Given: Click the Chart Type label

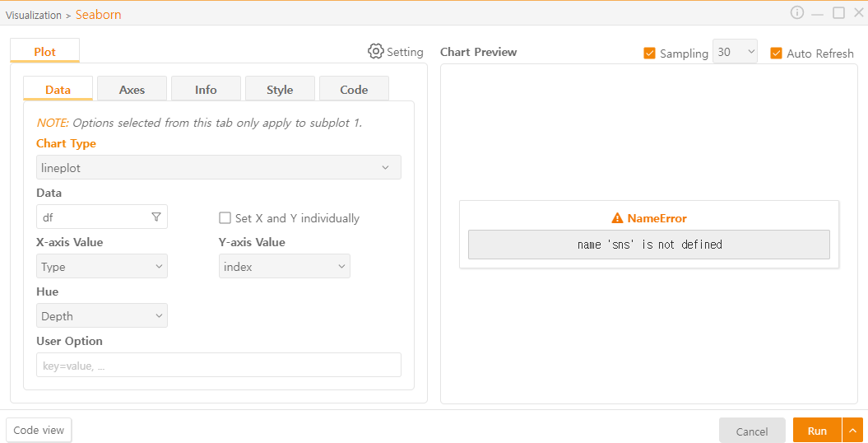Looking at the screenshot, I should (66, 143).
